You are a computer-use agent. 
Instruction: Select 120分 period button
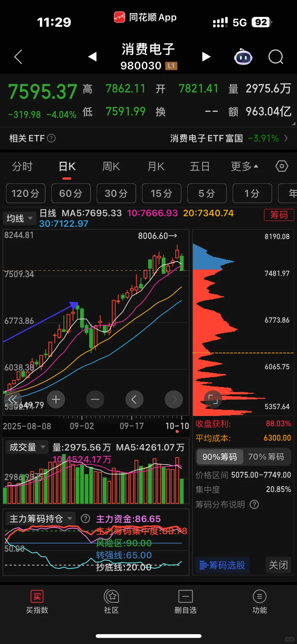[x=26, y=193]
